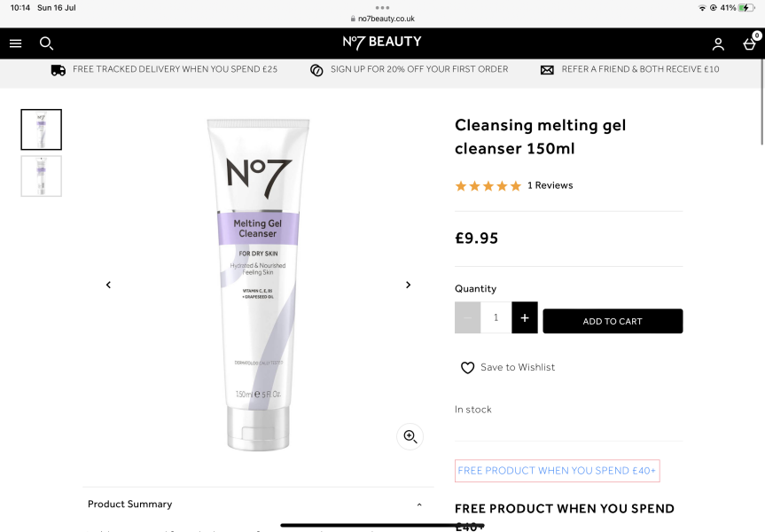Open the hamburger navigation menu

15,43
